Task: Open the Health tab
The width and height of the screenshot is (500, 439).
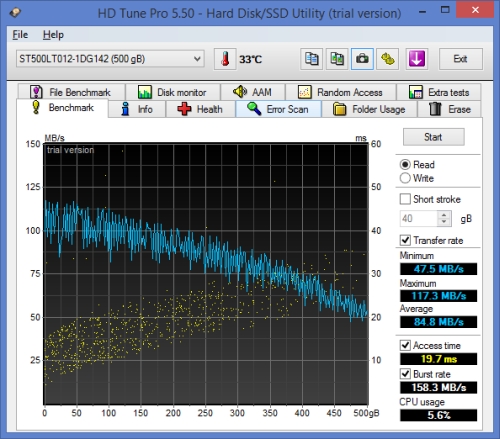Action: pyautogui.click(x=200, y=109)
